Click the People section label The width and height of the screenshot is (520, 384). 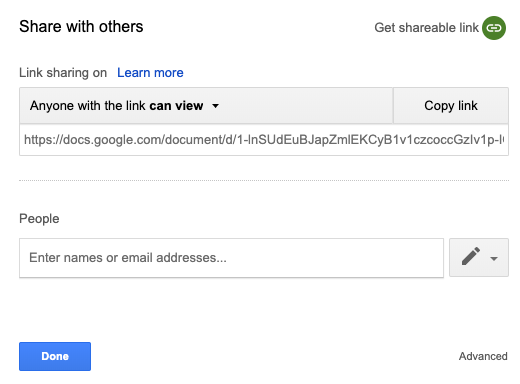(x=39, y=219)
